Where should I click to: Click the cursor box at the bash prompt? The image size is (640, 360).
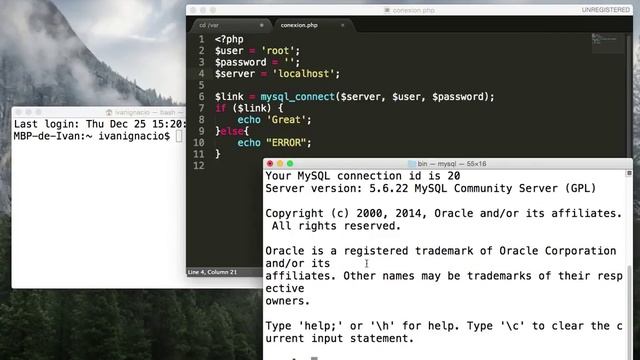click(179, 136)
